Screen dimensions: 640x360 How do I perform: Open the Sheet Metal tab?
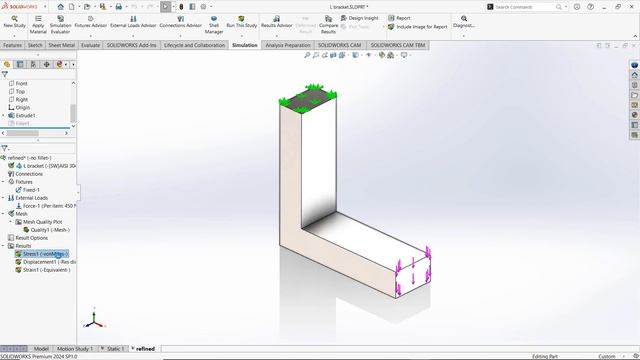[x=62, y=45]
